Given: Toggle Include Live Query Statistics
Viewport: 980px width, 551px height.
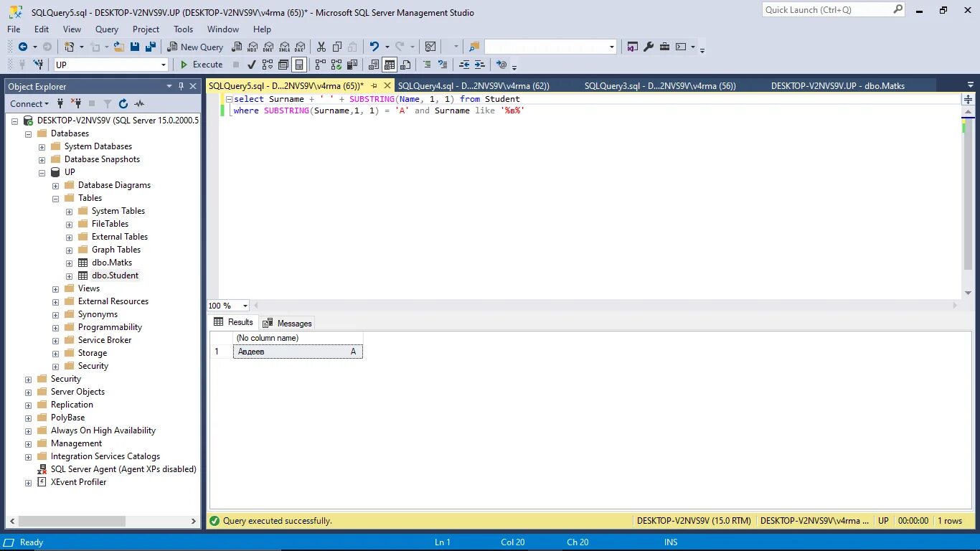Looking at the screenshot, I should [336, 65].
